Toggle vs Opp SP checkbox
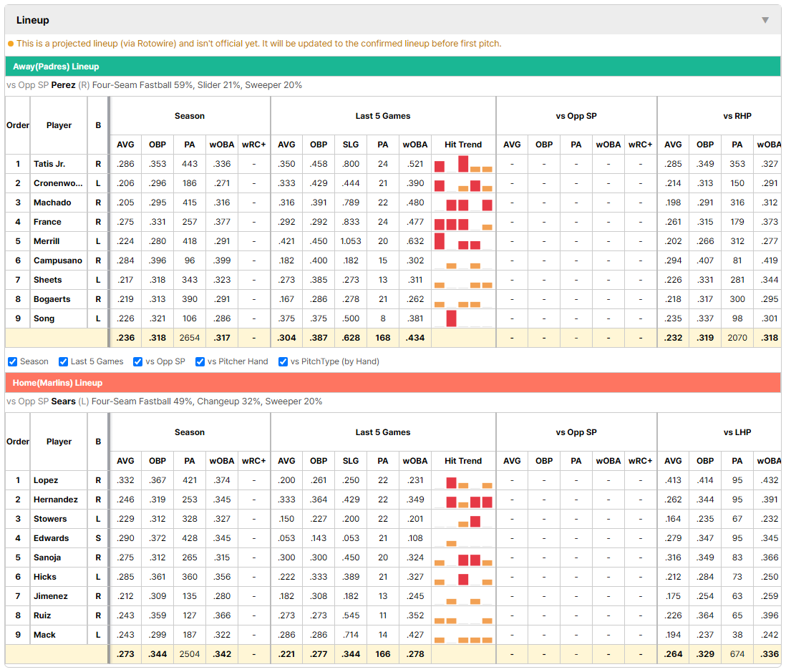This screenshot has width=786, height=672. coord(138,362)
